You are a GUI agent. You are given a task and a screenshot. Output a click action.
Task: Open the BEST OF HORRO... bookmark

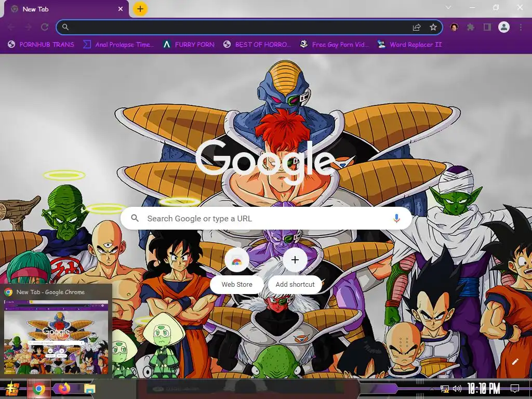[257, 45]
